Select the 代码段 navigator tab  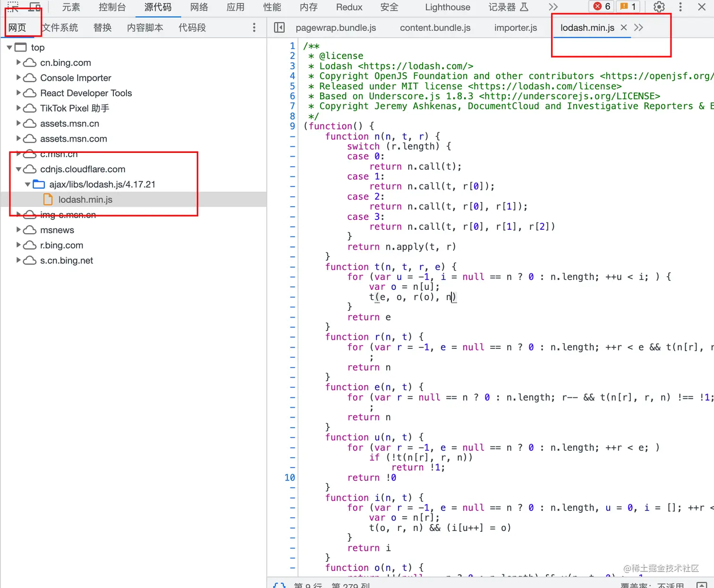[x=192, y=27]
